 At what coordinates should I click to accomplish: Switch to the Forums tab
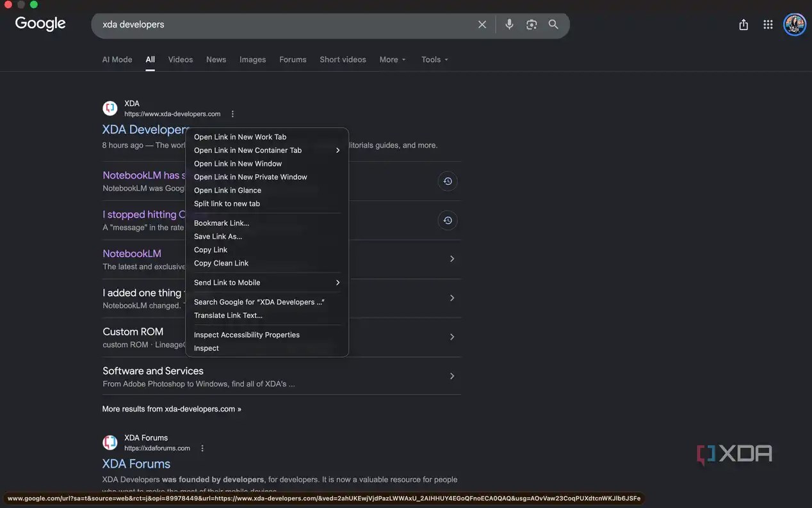click(293, 60)
